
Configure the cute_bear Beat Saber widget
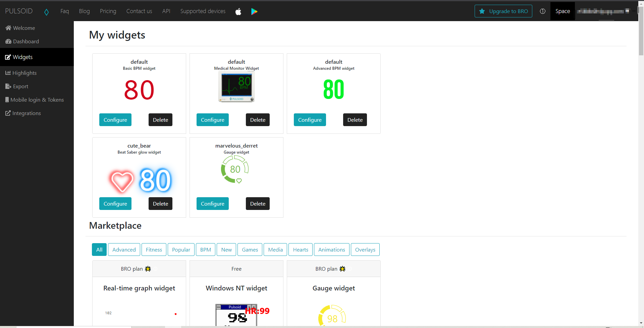[115, 204]
